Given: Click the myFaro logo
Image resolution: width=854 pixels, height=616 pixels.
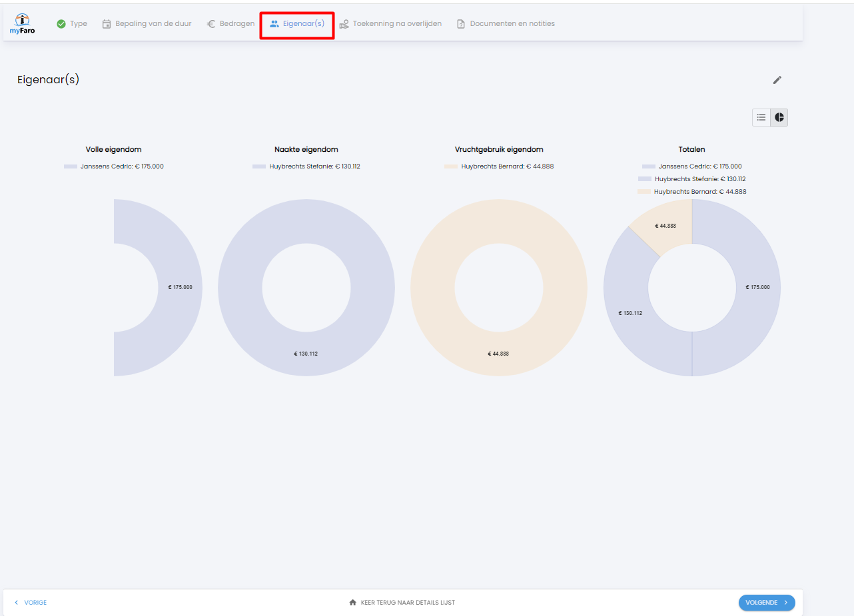Looking at the screenshot, I should coord(22,23).
